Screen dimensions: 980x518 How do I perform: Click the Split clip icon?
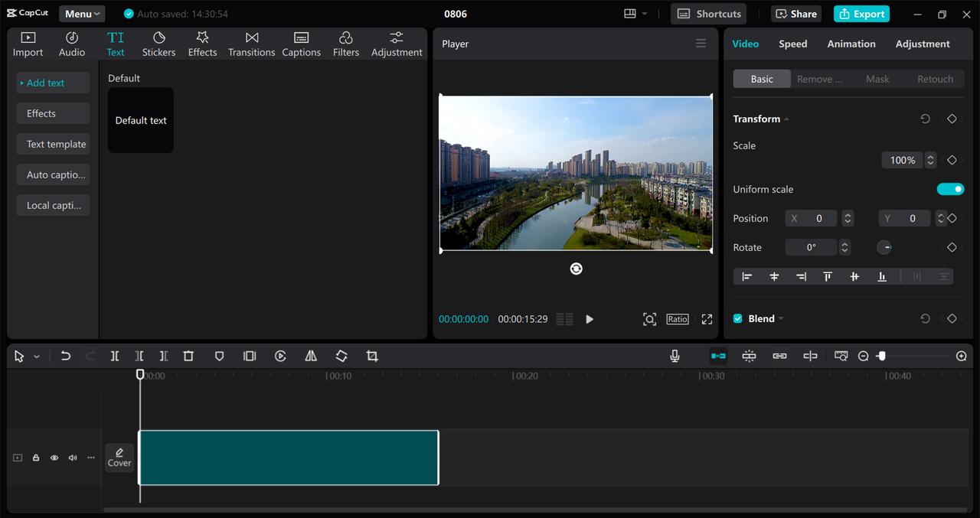coord(115,356)
